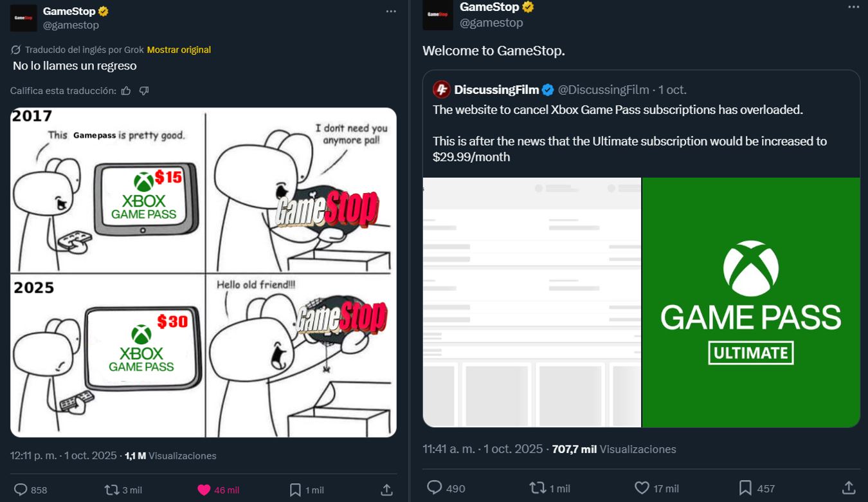
Task: Reply to the left GameStop post
Action: [21, 490]
